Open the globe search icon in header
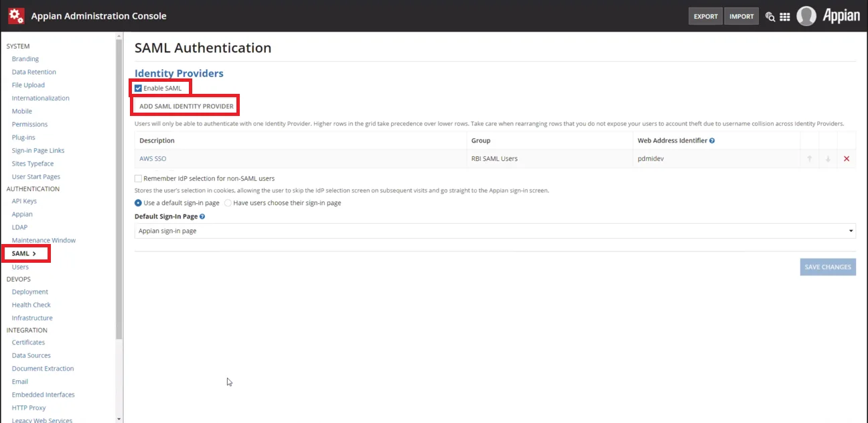868x423 pixels. (x=770, y=17)
